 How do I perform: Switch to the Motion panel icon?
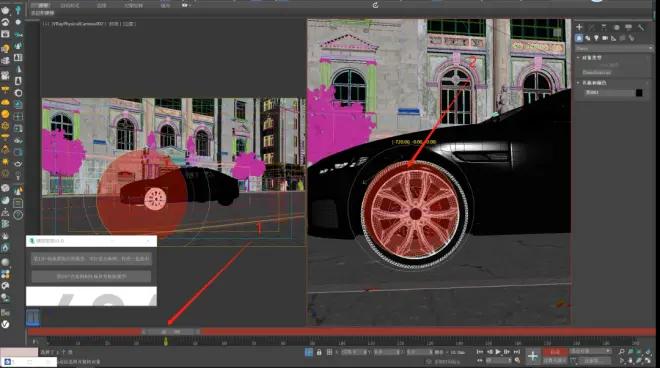pos(616,27)
